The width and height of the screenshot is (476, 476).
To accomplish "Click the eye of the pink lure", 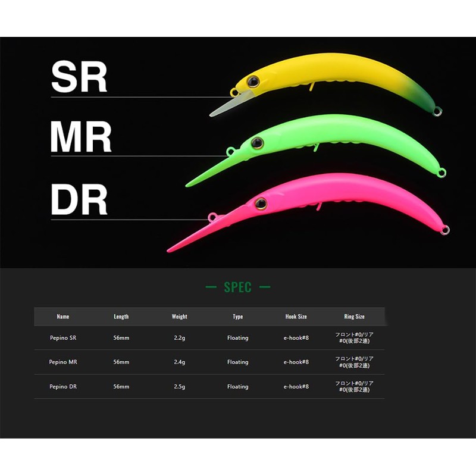I will tap(261, 203).
